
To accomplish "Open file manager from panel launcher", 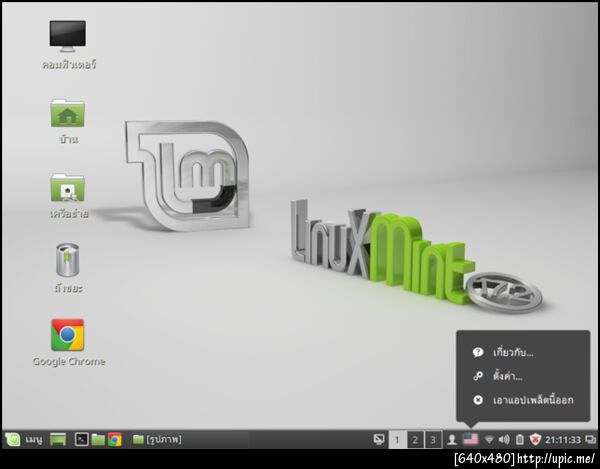I will pos(98,440).
